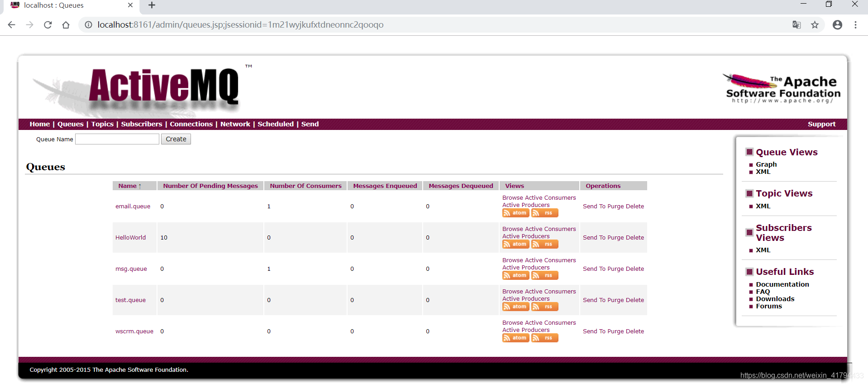The height and width of the screenshot is (384, 868).
Task: Open rss feed for wscrm.queue
Action: [544, 338]
